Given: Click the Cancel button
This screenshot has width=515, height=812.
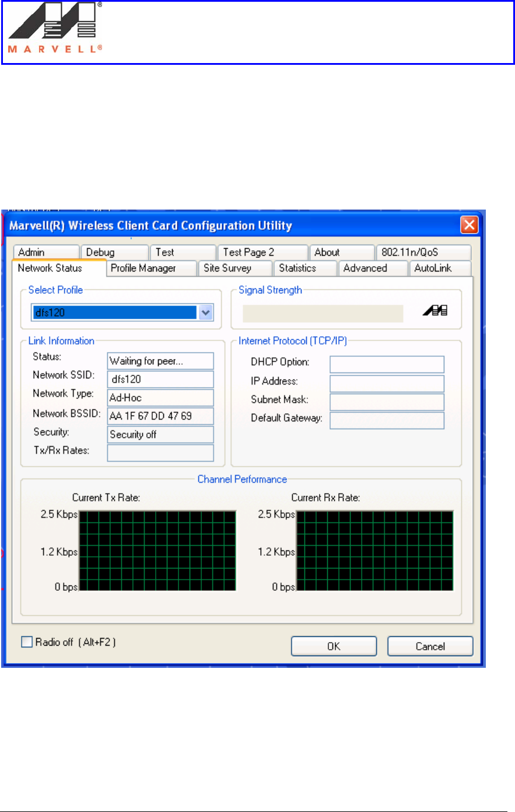Looking at the screenshot, I should click(430, 646).
